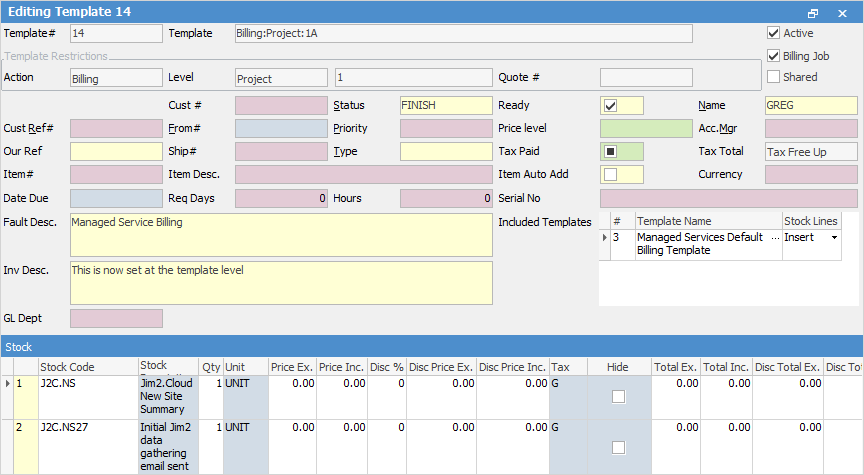
Task: Open the Tax Total field showing Tax Free Up
Action: click(x=810, y=152)
